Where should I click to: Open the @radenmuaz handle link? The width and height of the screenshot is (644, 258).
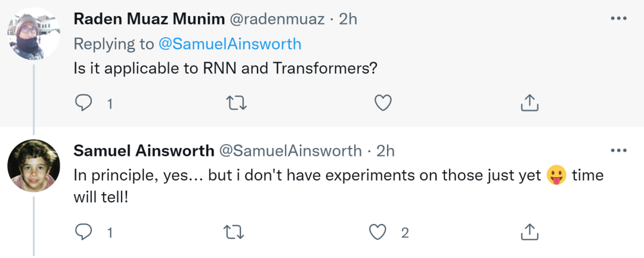(x=276, y=19)
